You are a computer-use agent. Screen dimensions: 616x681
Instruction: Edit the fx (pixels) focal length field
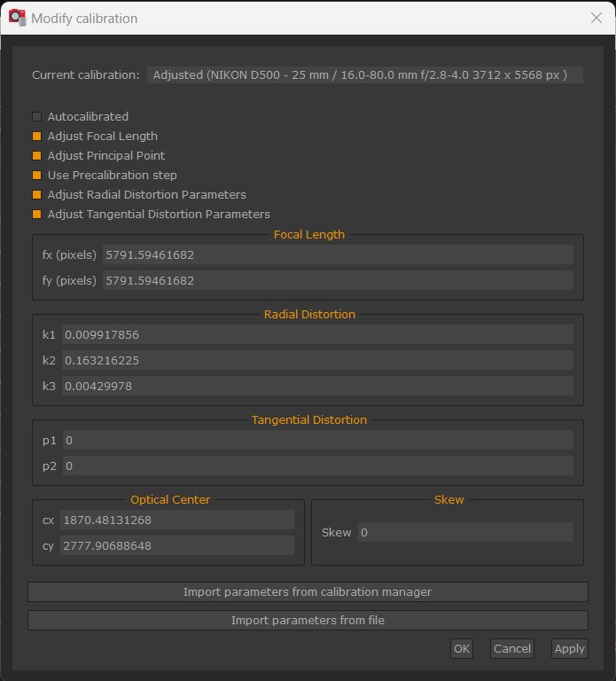tap(338, 254)
